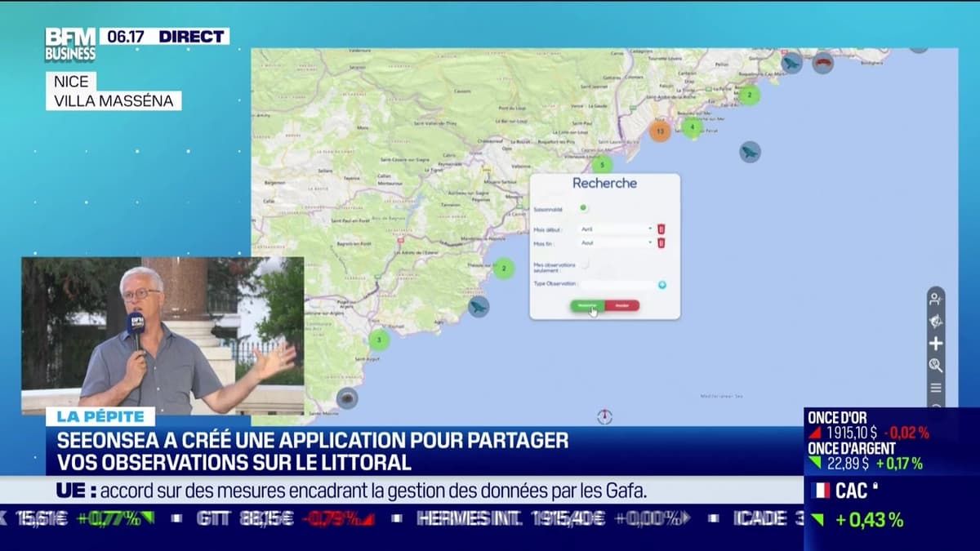Open the green cluster marker numbered 4
The width and height of the screenshot is (980, 551).
click(692, 127)
